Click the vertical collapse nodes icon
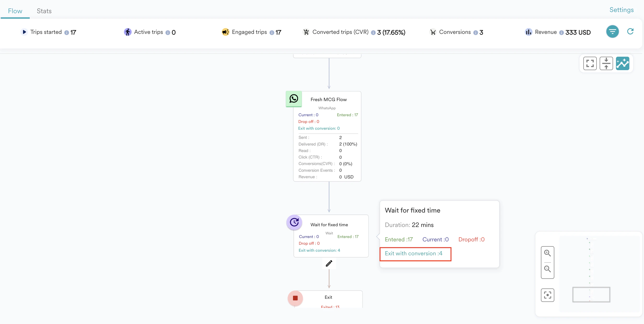 pyautogui.click(x=606, y=64)
